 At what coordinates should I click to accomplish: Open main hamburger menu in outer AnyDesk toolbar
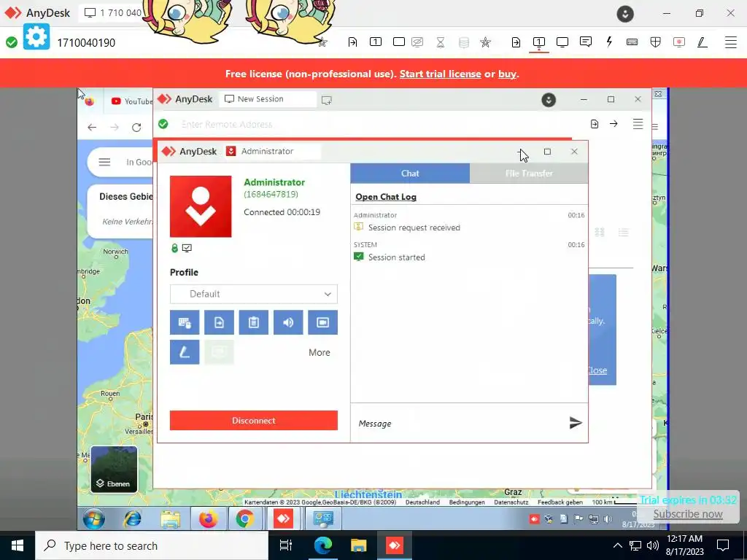click(x=731, y=42)
